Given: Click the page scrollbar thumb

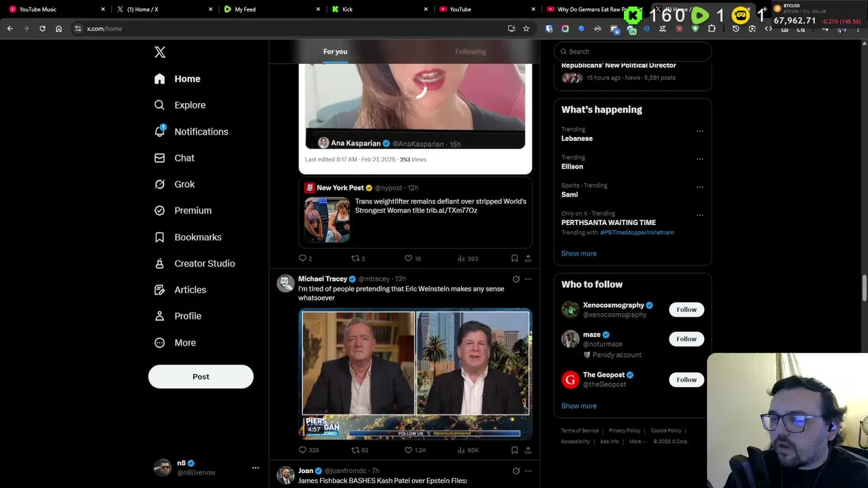Looking at the screenshot, I should tap(865, 288).
